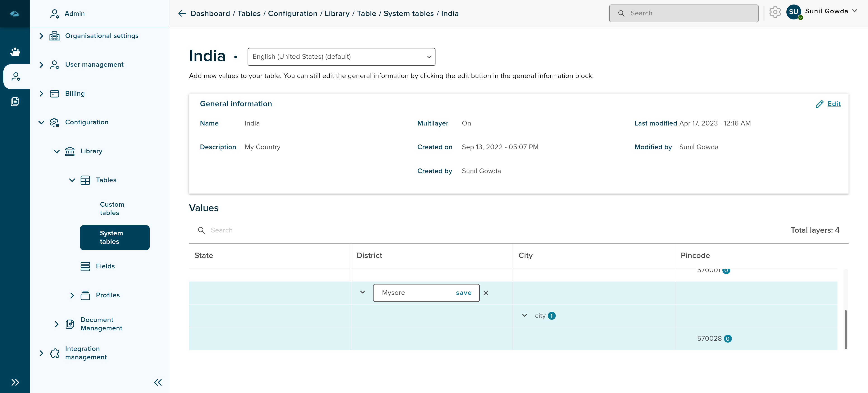Click the city count badge 1
The image size is (868, 393).
click(551, 316)
